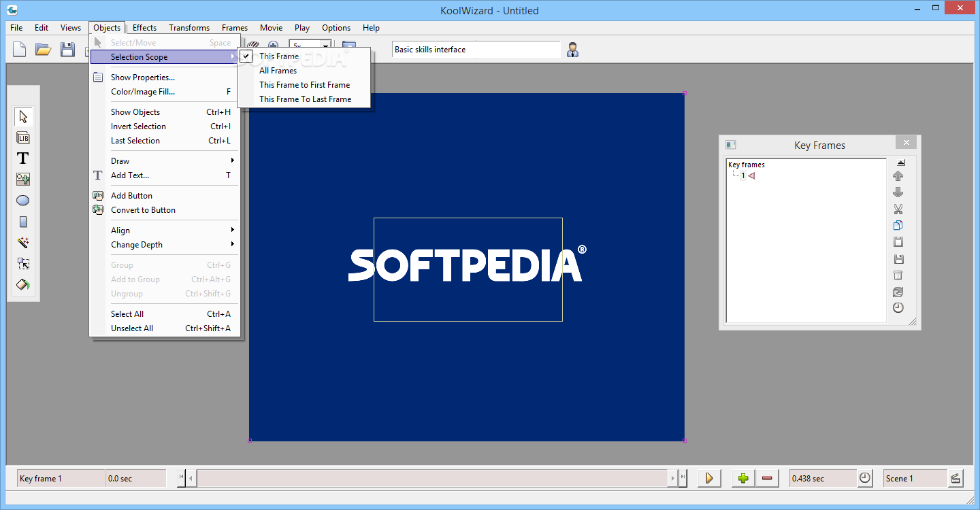Open the Options menu

coord(336,28)
